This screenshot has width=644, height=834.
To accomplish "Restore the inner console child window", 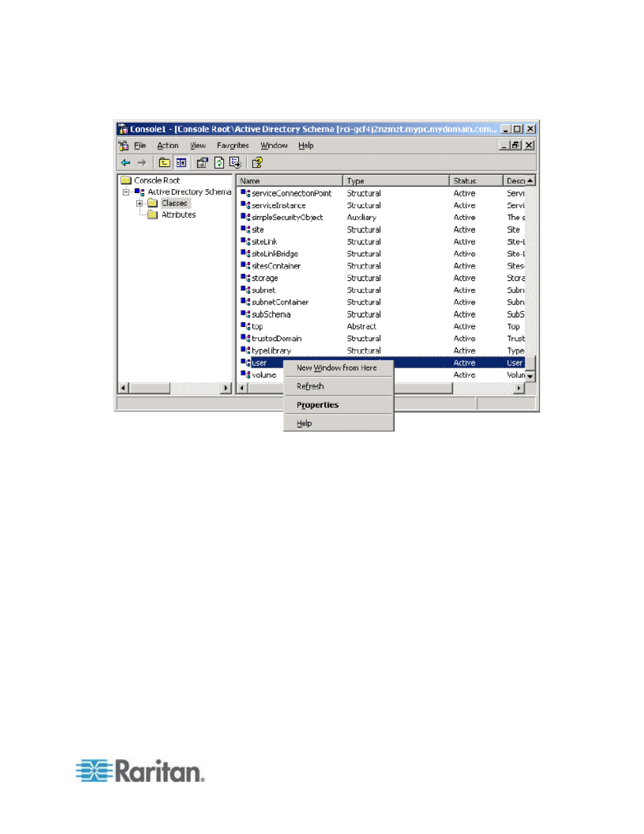I will [x=516, y=145].
